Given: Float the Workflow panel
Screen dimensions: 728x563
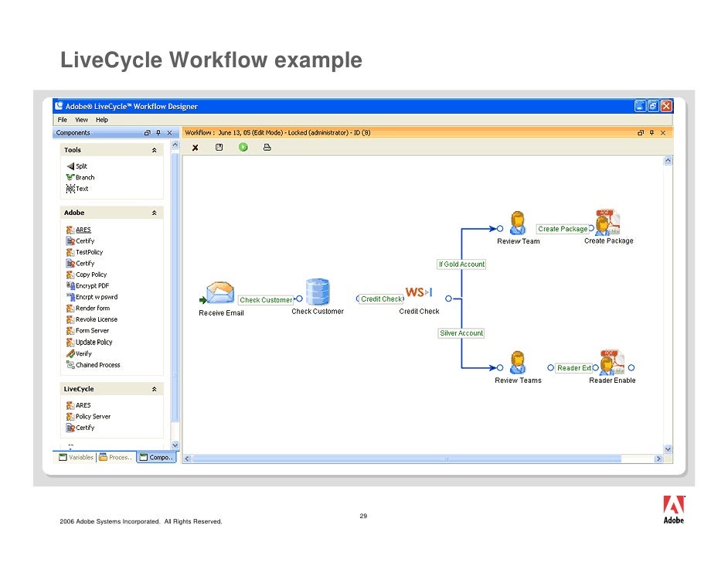Looking at the screenshot, I should pyautogui.click(x=641, y=133).
